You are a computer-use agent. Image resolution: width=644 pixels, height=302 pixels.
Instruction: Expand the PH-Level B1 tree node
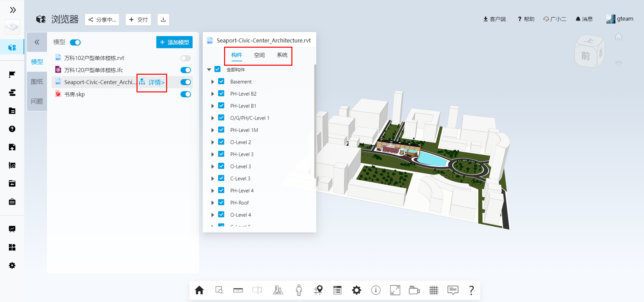point(213,106)
